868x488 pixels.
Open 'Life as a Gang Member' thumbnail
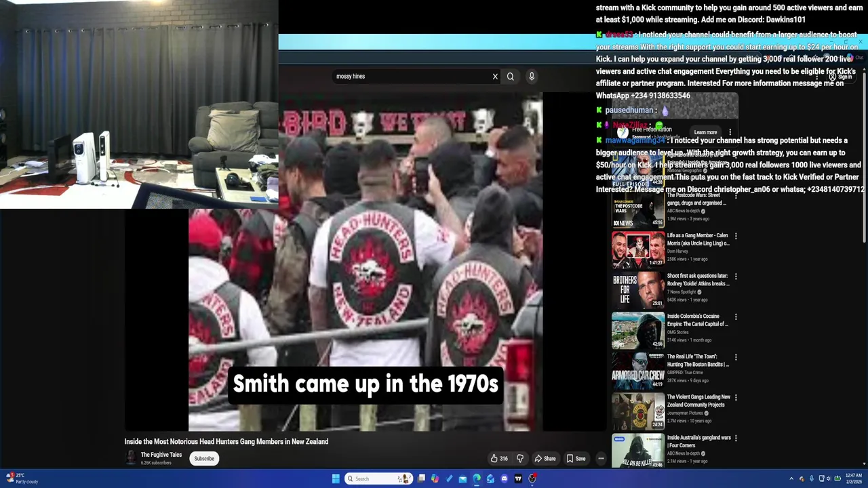[x=638, y=251]
